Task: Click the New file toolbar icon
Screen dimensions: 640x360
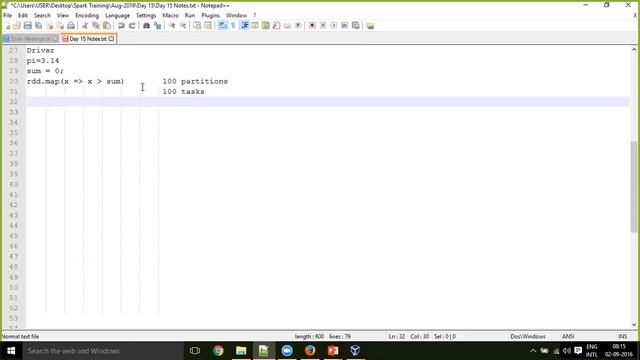Action: click(x=7, y=26)
